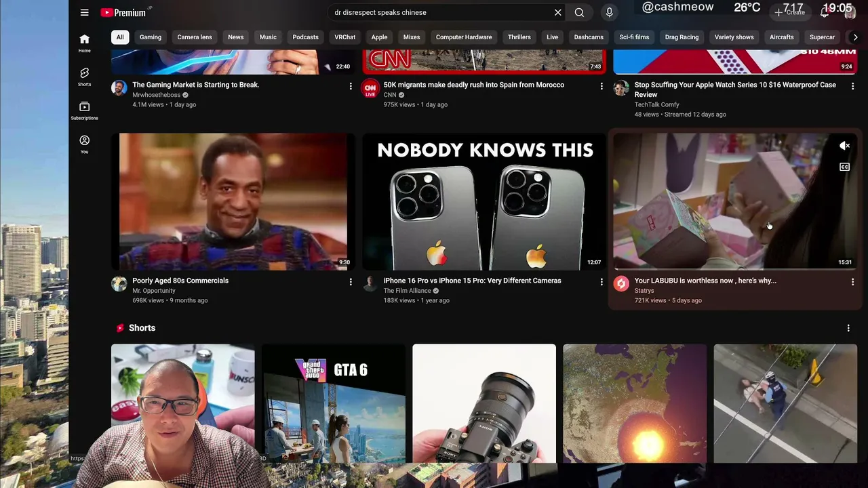Click the magnifier search button
The height and width of the screenshot is (488, 868).
[x=579, y=12]
